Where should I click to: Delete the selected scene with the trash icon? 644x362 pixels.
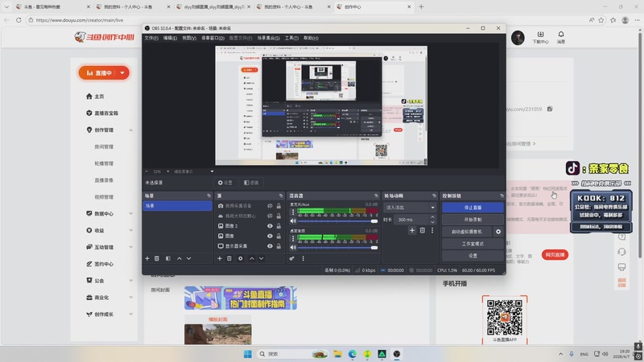click(x=157, y=258)
